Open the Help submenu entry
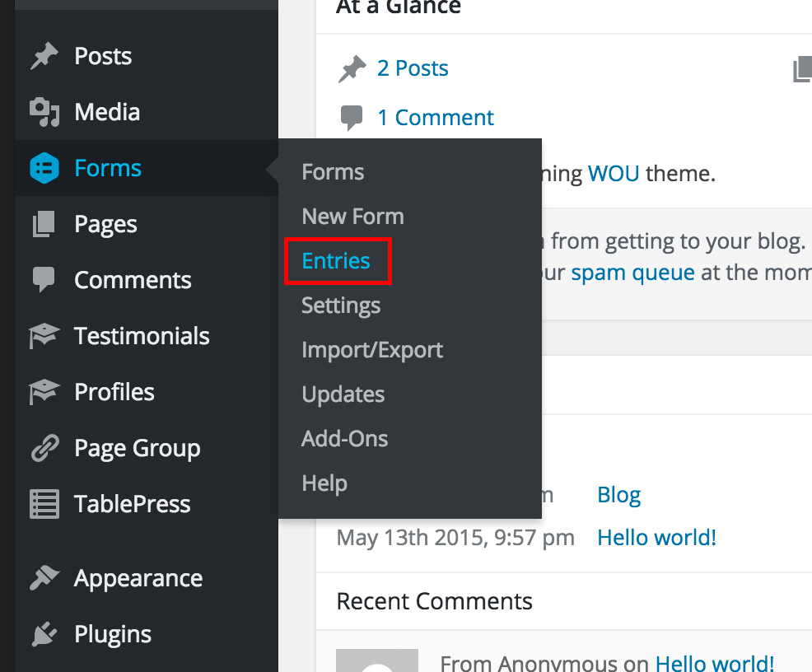This screenshot has height=672, width=812. pos(324,483)
